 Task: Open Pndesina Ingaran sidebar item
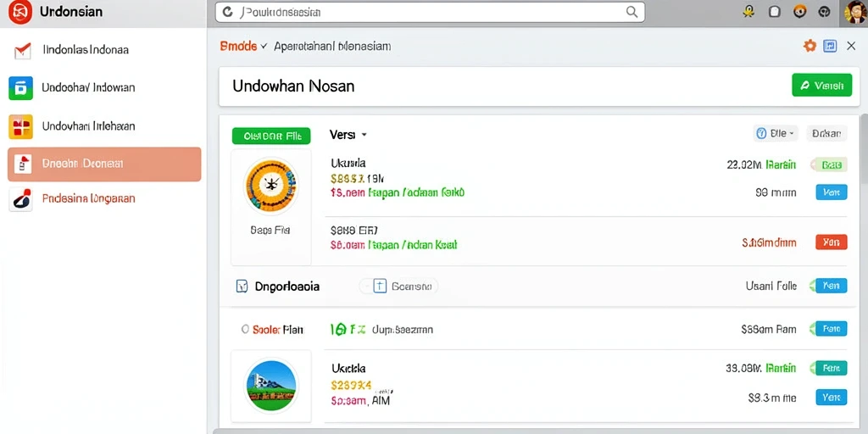pos(104,198)
